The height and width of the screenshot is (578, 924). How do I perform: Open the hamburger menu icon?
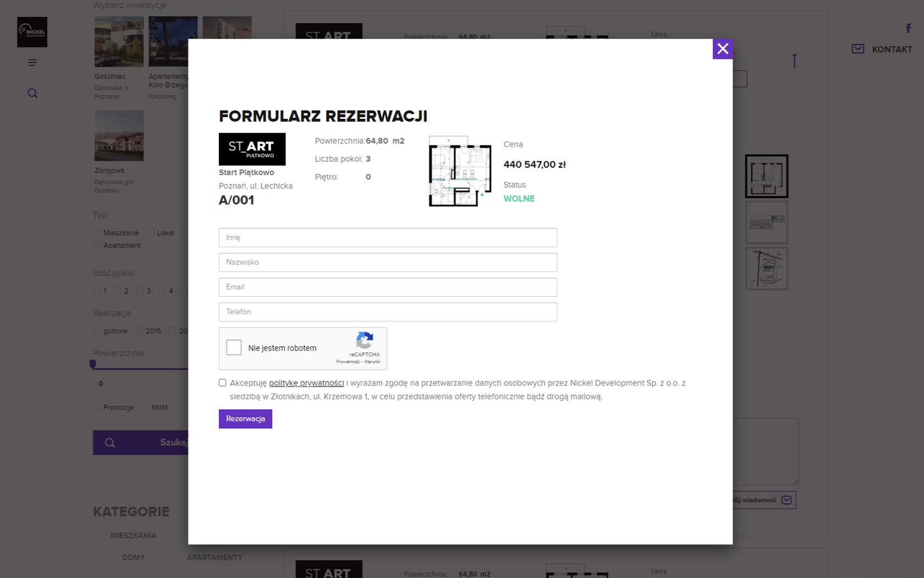pyautogui.click(x=32, y=63)
